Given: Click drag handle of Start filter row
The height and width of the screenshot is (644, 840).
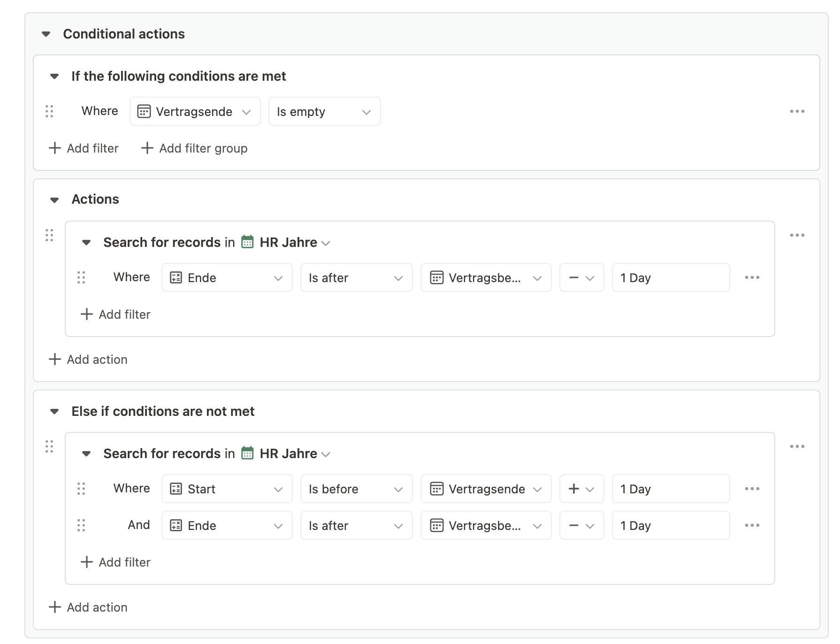Looking at the screenshot, I should [x=81, y=489].
